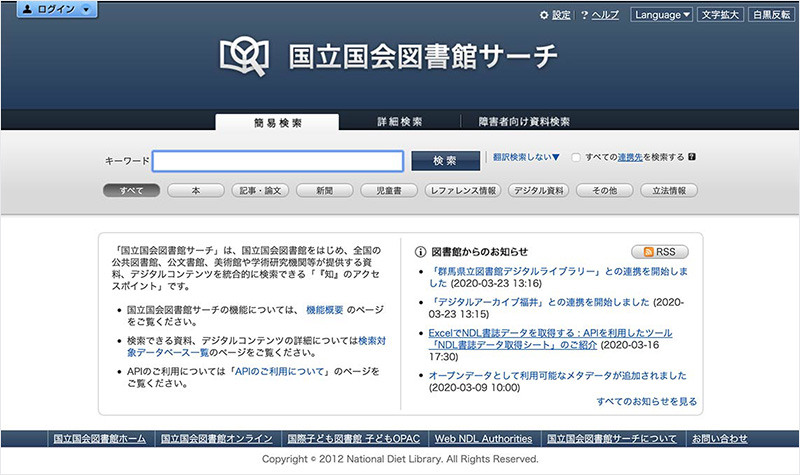Switch to 詳細検索 tab
The width and height of the screenshot is (800, 475).
(399, 122)
